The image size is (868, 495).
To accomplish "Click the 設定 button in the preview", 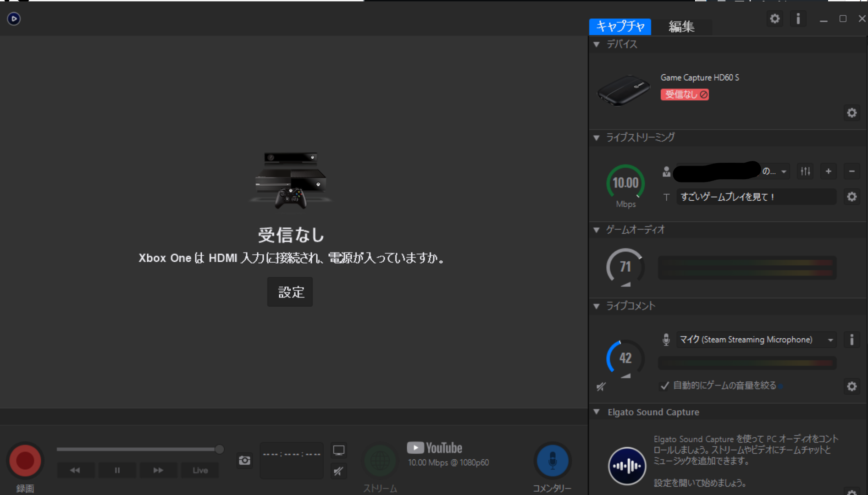I will pyautogui.click(x=290, y=292).
